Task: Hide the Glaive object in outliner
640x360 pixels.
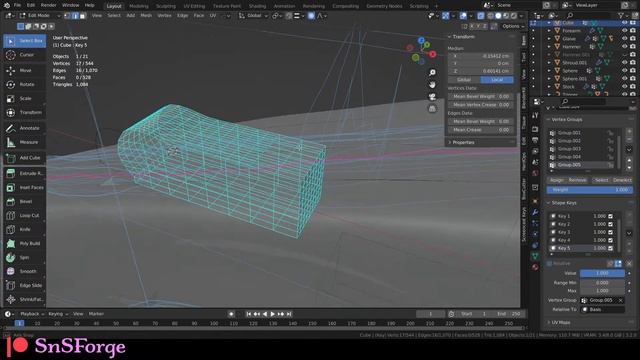Action: click(x=624, y=39)
